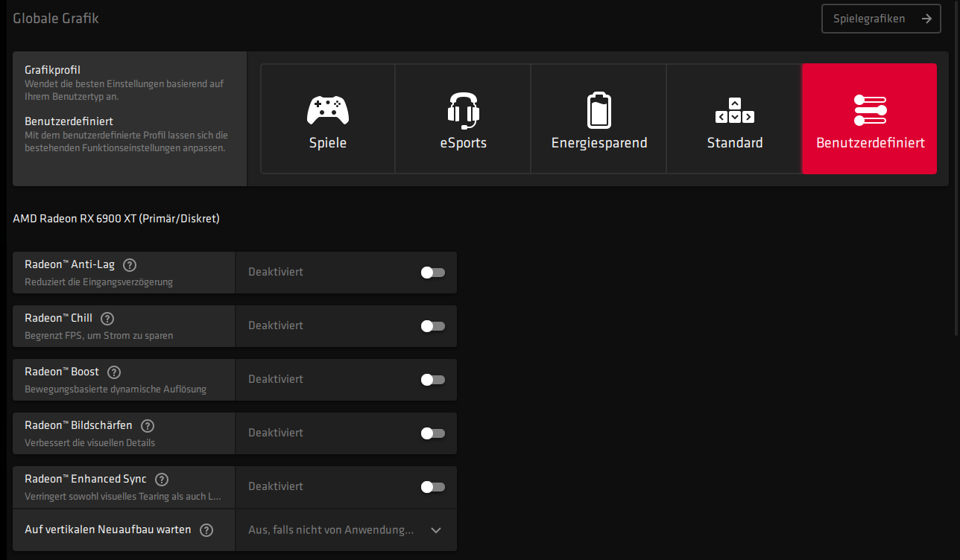
Task: Click 'Bewegungsbasierte dynamische Auflösung' text
Action: pyautogui.click(x=116, y=389)
